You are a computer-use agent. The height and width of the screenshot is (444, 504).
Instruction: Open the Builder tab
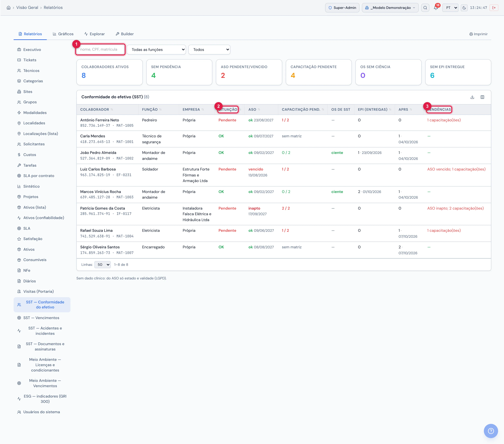click(x=125, y=34)
